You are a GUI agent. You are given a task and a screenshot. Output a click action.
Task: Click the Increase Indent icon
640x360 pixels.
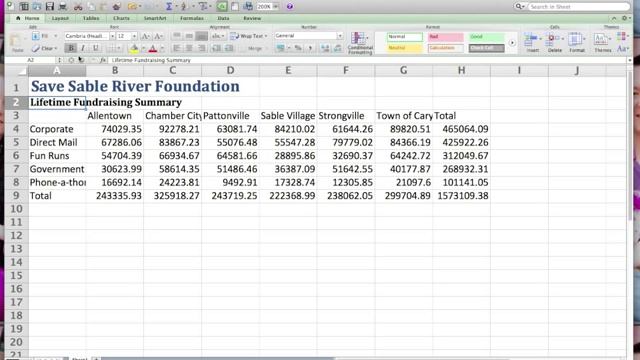tap(229, 48)
